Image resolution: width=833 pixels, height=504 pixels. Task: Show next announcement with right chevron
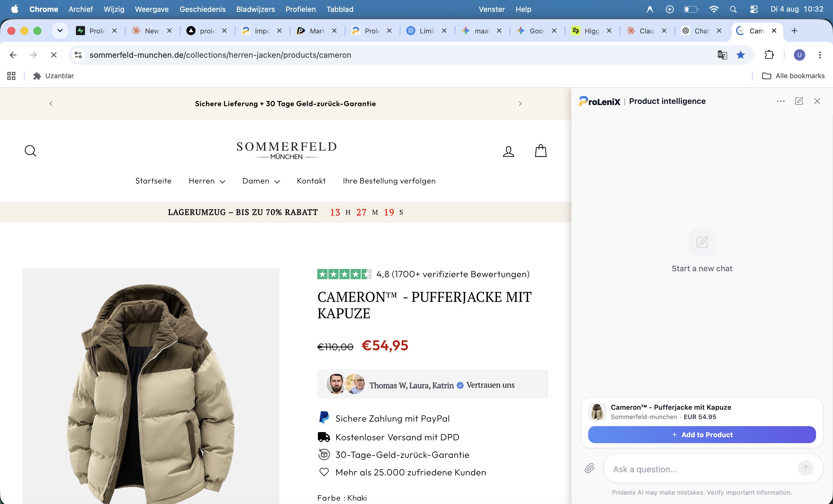pos(520,104)
